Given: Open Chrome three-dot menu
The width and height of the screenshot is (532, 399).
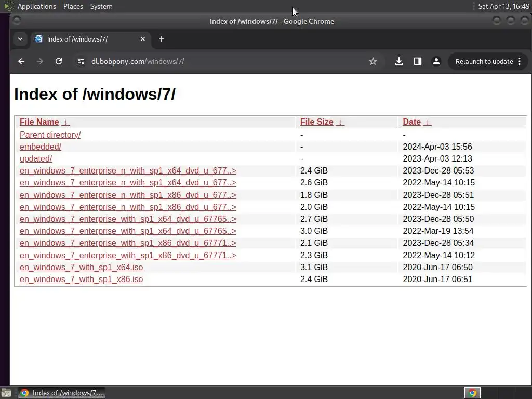Looking at the screenshot, I should [520, 61].
